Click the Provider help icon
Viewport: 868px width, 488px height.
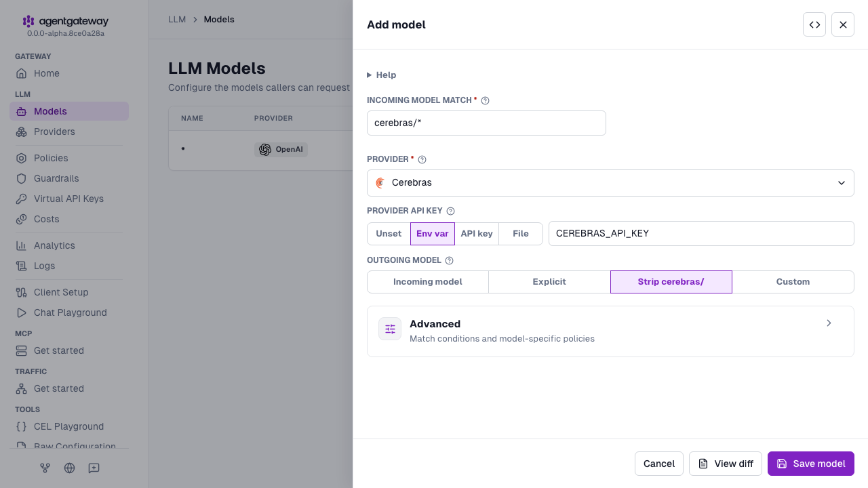(x=422, y=160)
